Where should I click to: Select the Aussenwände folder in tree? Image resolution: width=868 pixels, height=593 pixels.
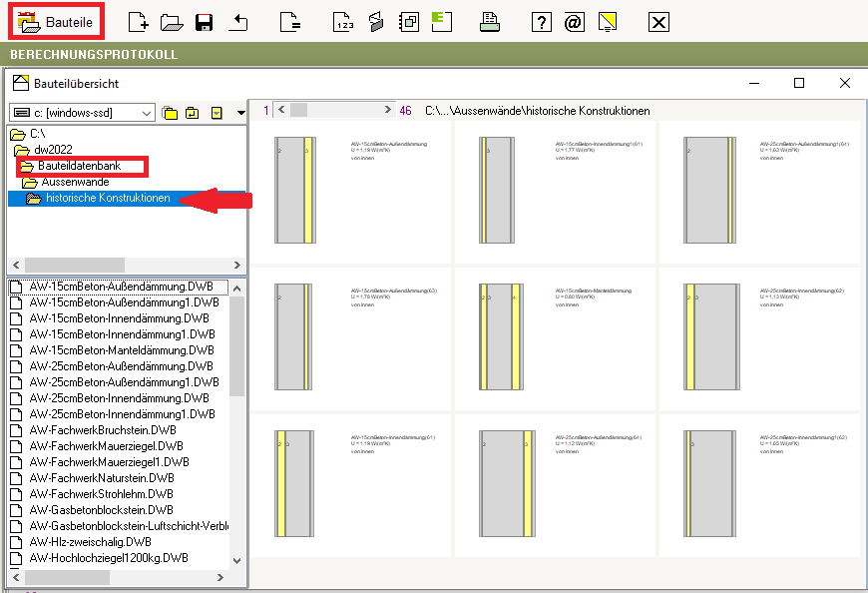coord(75,182)
